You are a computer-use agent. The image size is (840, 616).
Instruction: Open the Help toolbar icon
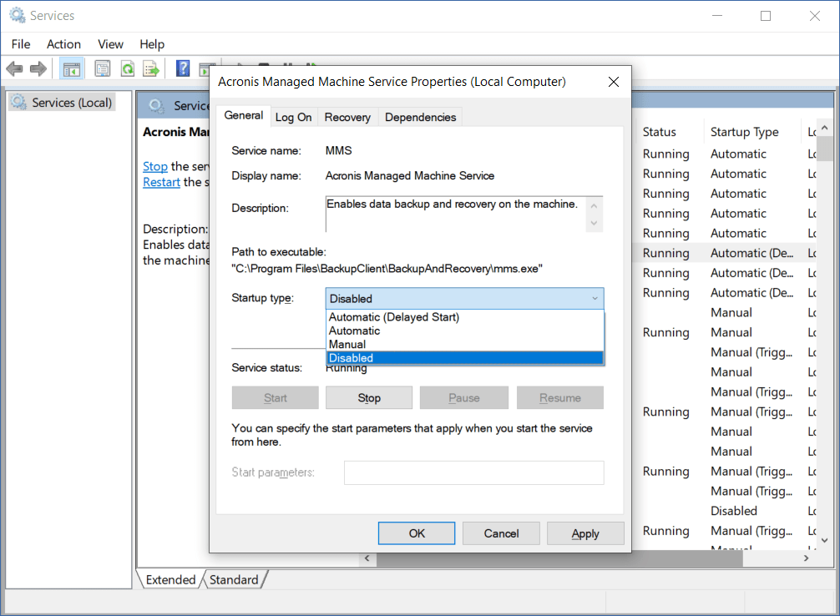pyautogui.click(x=183, y=68)
